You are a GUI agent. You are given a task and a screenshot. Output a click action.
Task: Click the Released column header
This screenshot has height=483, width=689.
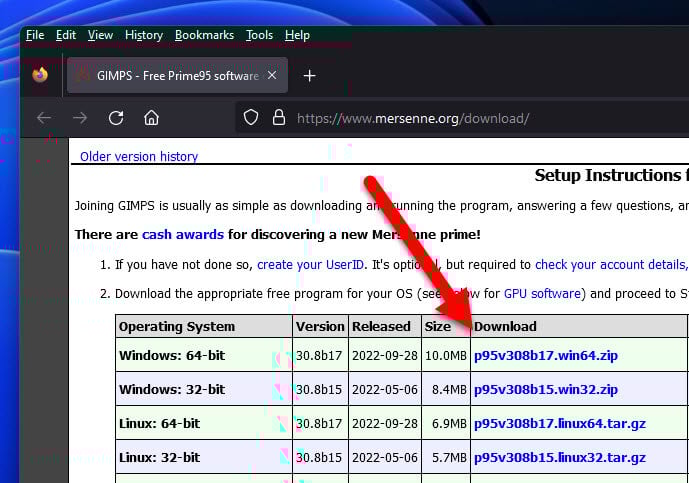385,327
